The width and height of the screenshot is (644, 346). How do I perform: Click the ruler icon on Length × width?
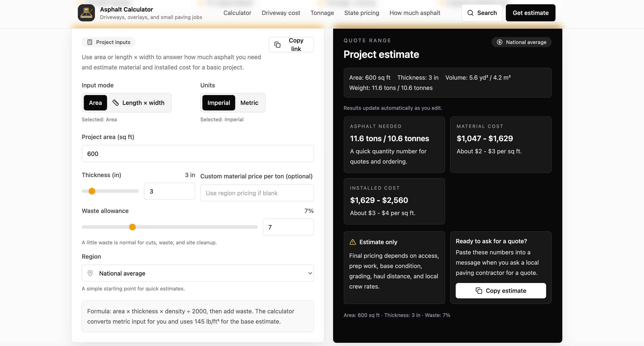[x=116, y=103]
